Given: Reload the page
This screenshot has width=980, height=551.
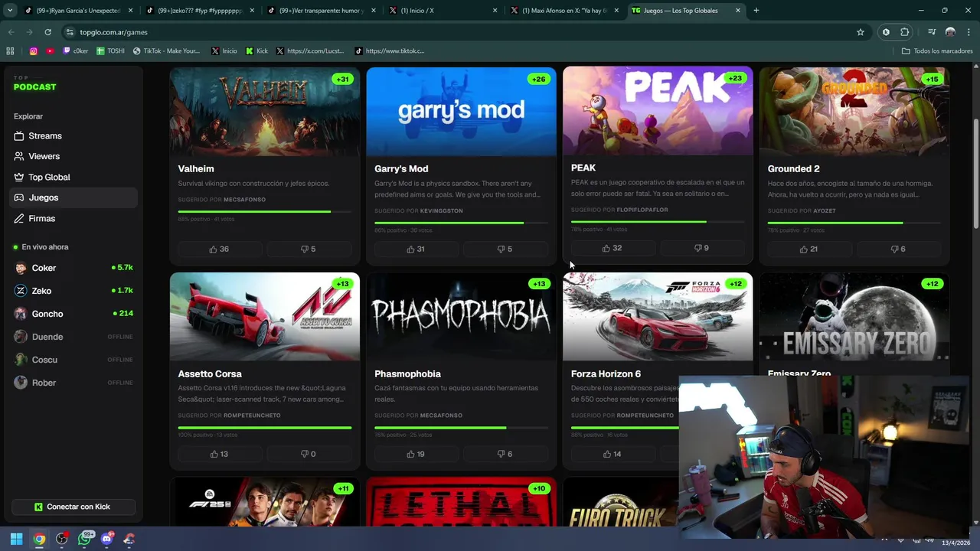Looking at the screenshot, I should coord(47,32).
